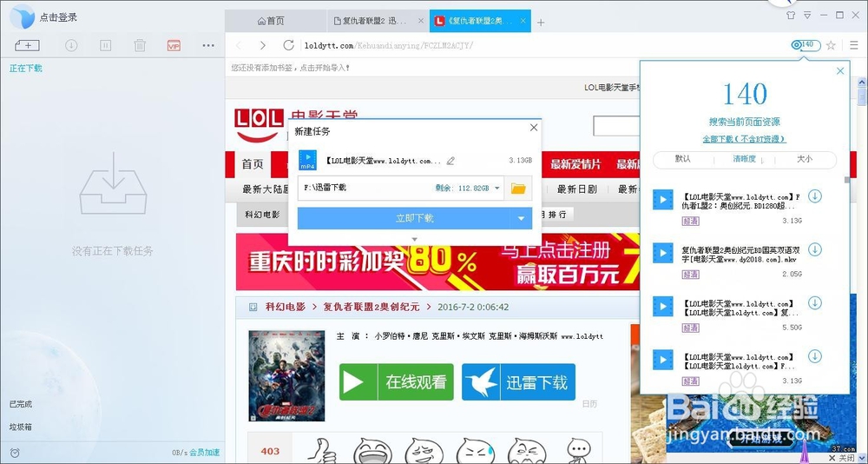Reload the page with the refresh icon

288,45
